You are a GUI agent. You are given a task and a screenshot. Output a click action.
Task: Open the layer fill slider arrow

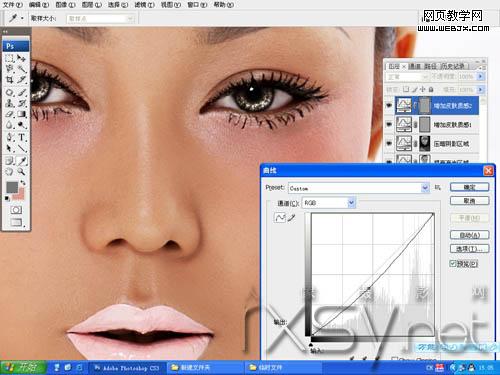coord(480,89)
